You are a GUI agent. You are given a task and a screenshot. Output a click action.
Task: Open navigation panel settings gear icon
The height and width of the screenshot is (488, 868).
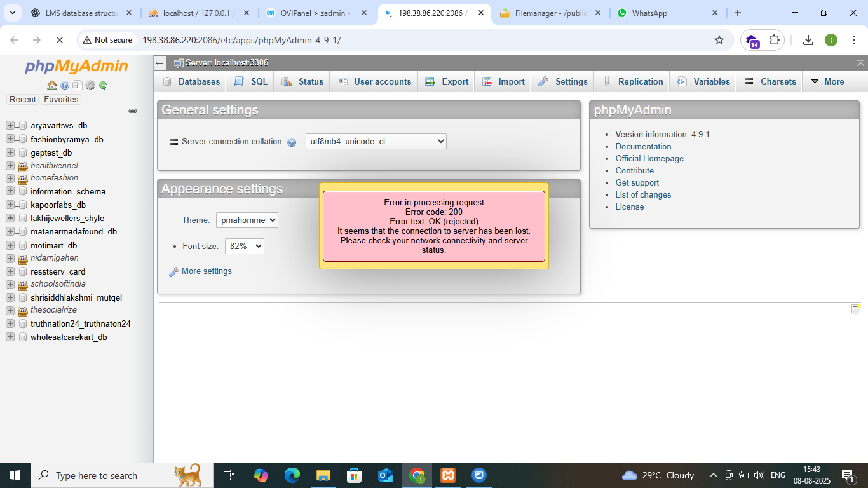click(90, 85)
